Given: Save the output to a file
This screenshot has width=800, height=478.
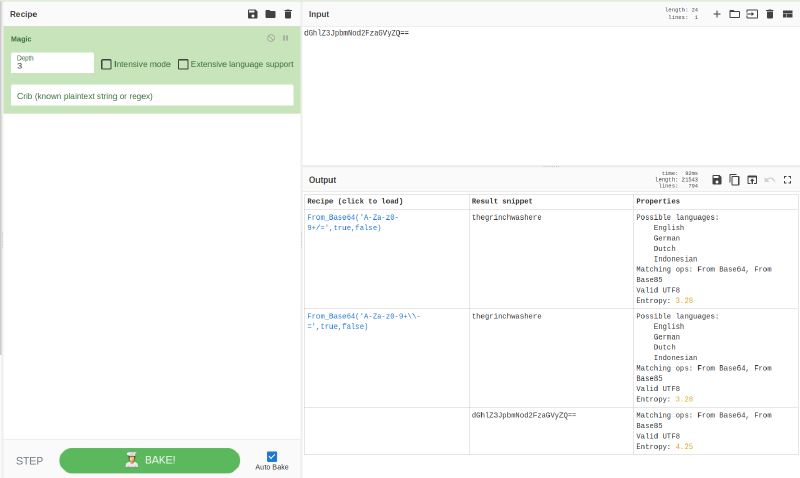Looking at the screenshot, I should point(717,180).
